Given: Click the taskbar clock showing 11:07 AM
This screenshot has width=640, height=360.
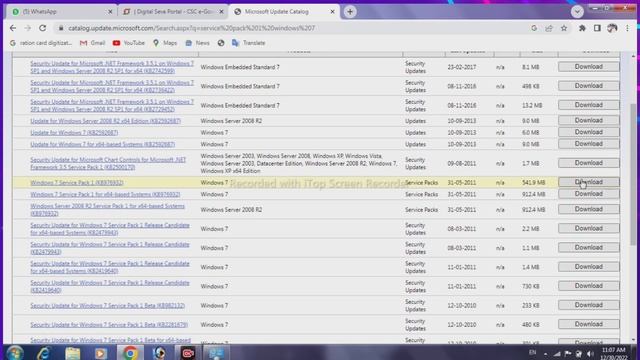Looking at the screenshot, I should click(x=613, y=353).
